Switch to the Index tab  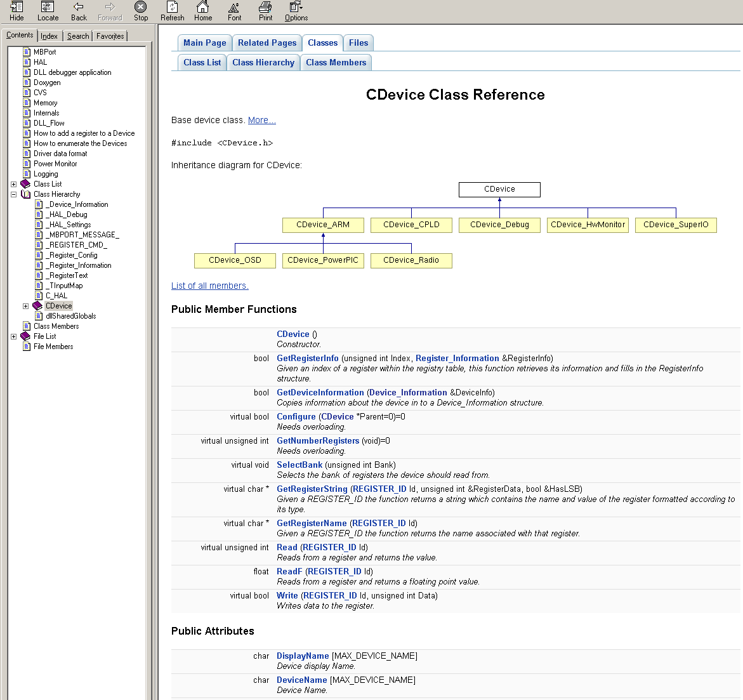point(49,36)
